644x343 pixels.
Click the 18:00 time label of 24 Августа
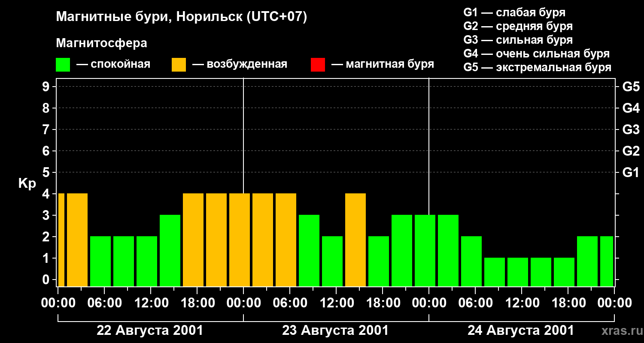pos(568,303)
